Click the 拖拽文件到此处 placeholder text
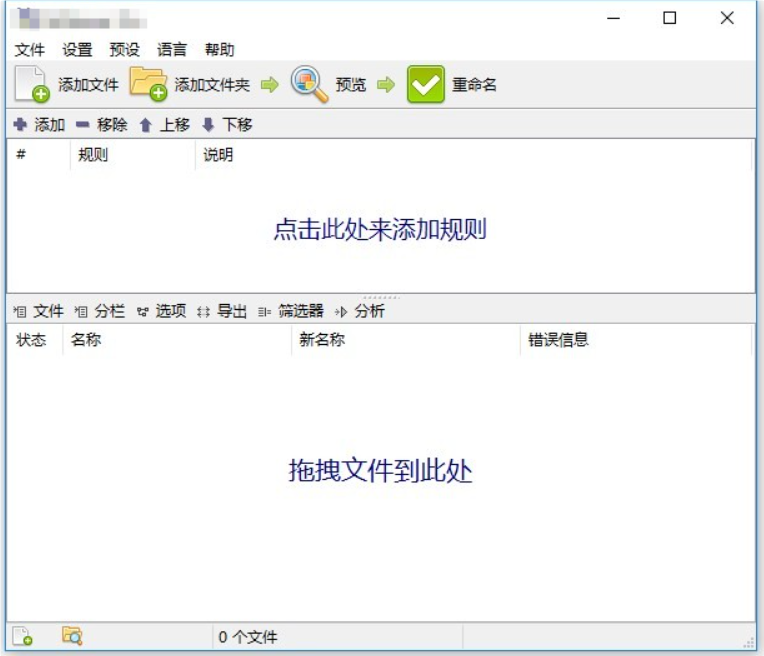 tap(380, 471)
